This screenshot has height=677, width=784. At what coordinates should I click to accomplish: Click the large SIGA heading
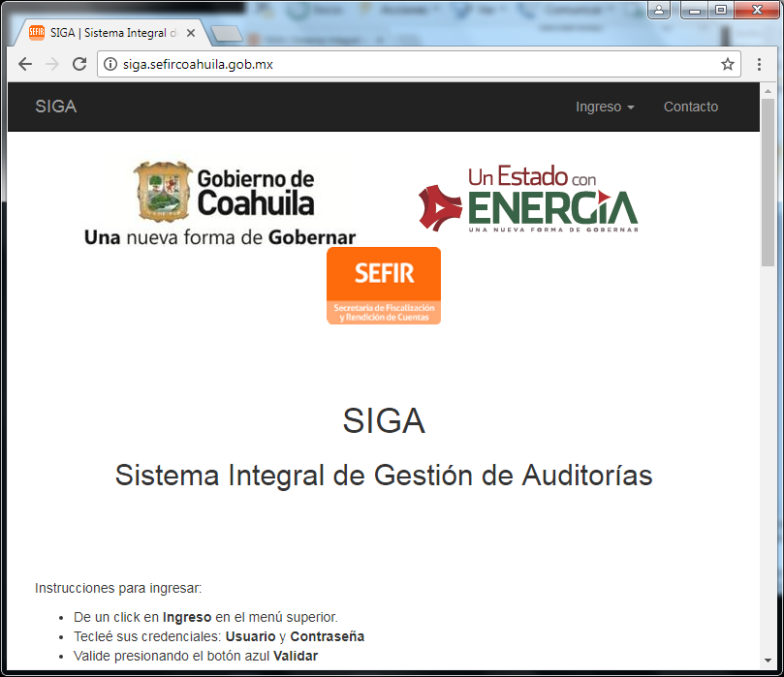click(384, 420)
